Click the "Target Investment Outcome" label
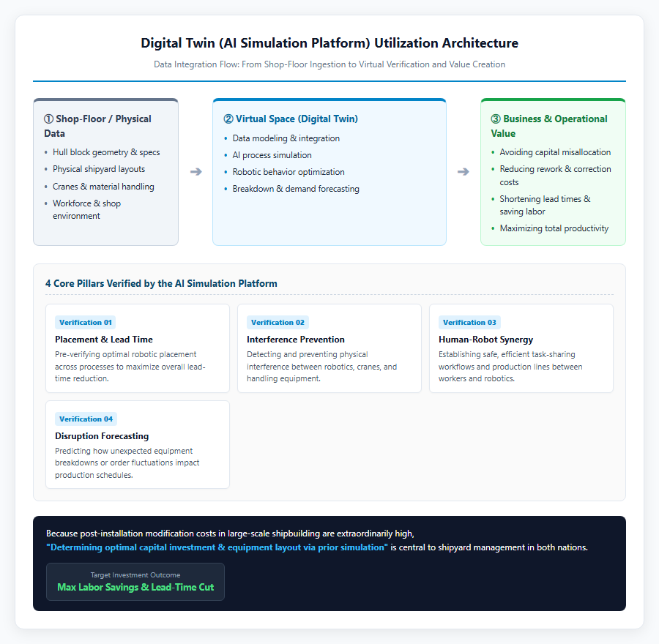The image size is (659, 644). (x=135, y=575)
